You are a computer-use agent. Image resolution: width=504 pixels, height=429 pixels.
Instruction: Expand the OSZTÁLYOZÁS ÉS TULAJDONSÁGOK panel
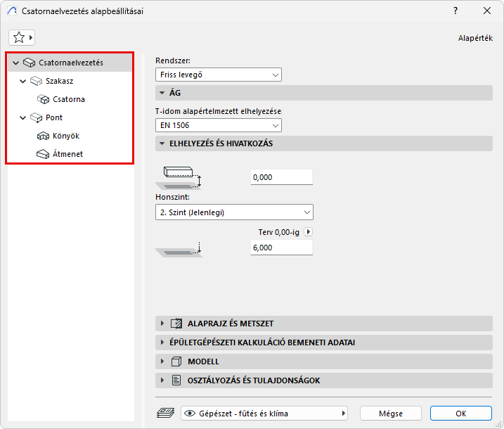click(x=162, y=380)
